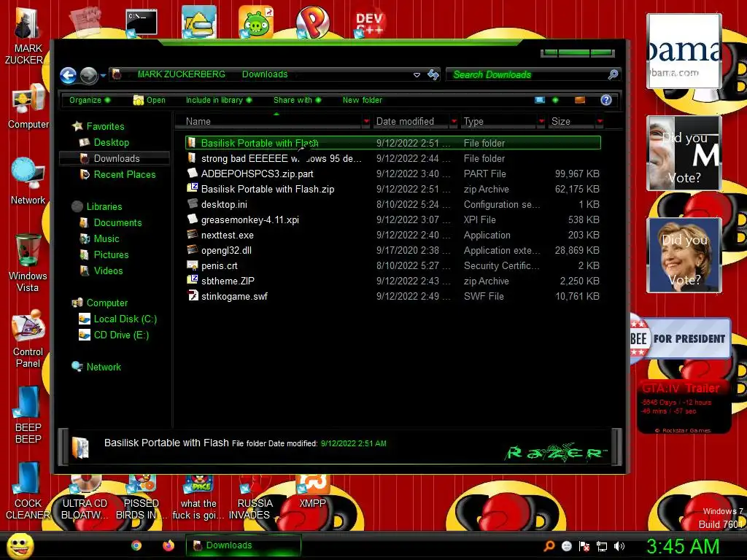Launch Firefox from the taskbar

169,545
